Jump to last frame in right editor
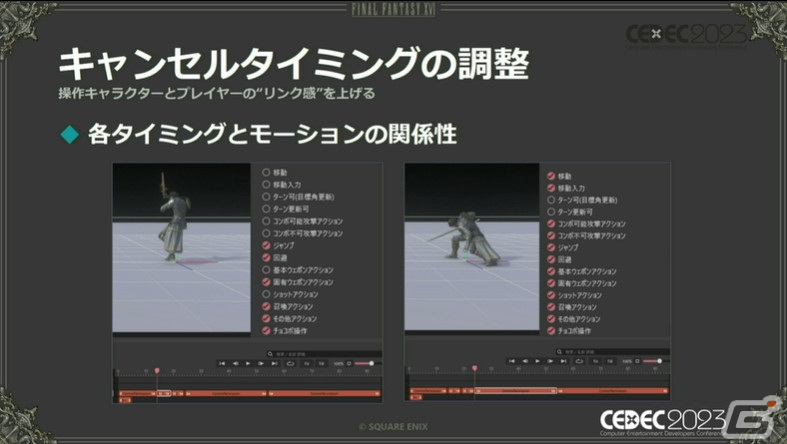 click(x=563, y=361)
